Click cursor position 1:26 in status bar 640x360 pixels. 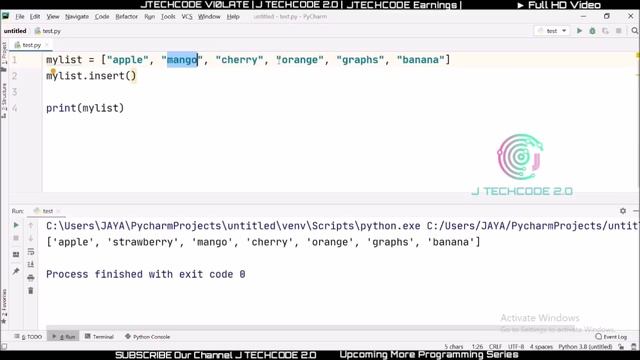[477, 347]
